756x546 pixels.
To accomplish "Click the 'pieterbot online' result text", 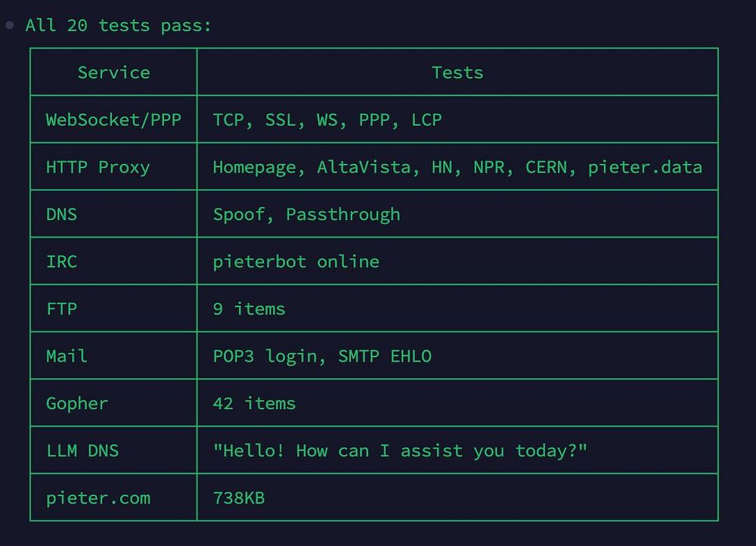I will [296, 262].
